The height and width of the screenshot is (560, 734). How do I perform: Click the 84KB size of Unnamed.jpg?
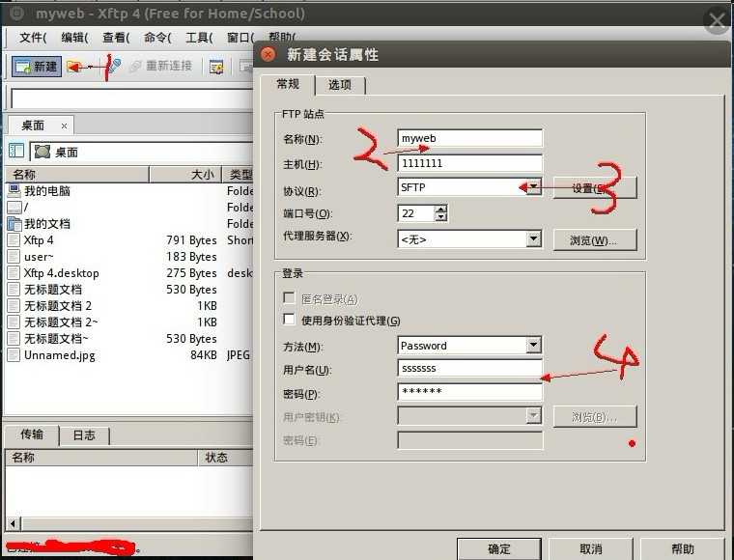(x=204, y=355)
